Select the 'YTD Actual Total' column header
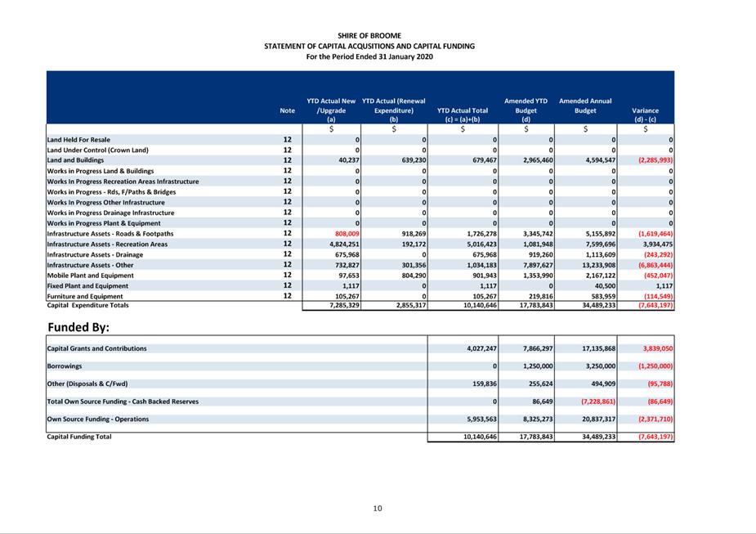 (463, 110)
